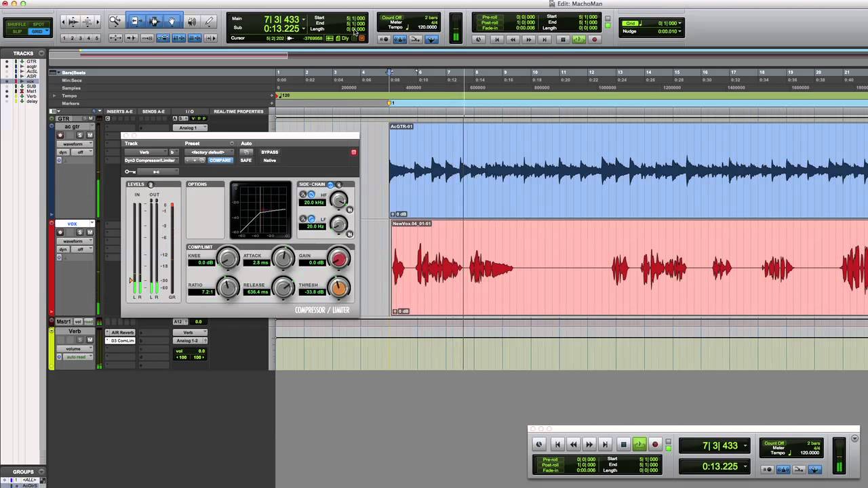Click the COMPARE button in plug-in
The image size is (868, 488).
(220, 160)
